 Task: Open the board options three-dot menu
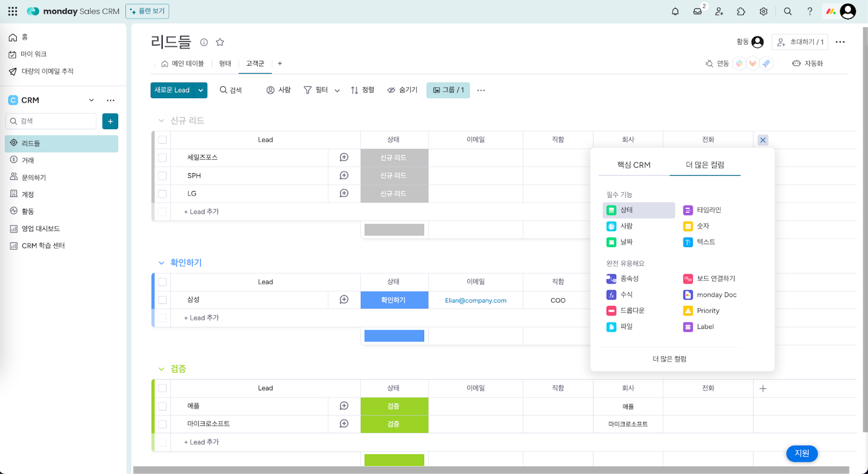tap(840, 42)
